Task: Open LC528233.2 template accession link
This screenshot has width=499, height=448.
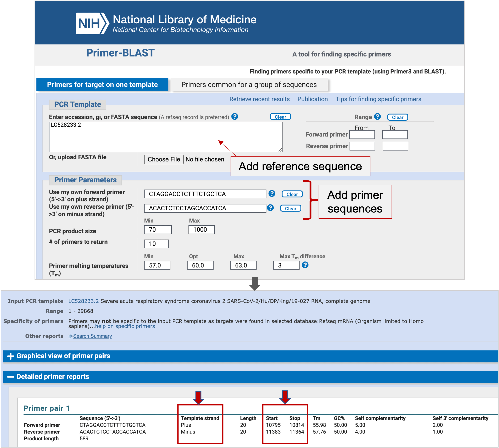Action: 83,301
